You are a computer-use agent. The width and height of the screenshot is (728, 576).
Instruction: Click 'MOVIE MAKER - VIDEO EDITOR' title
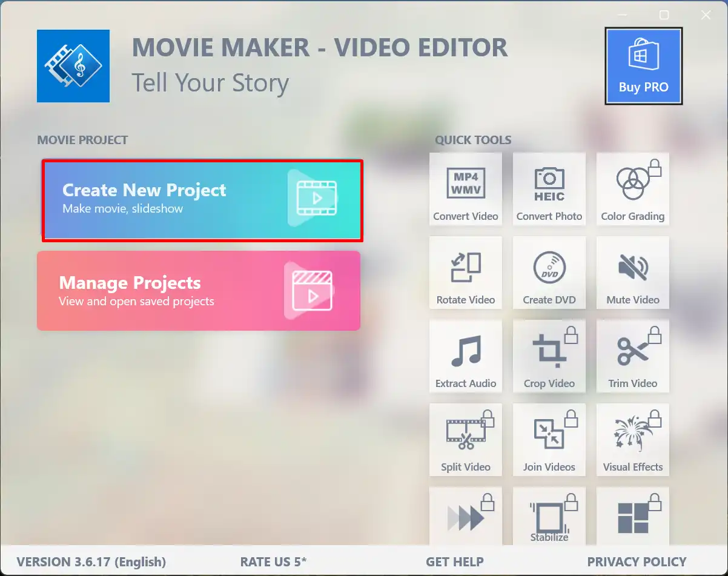(x=320, y=48)
